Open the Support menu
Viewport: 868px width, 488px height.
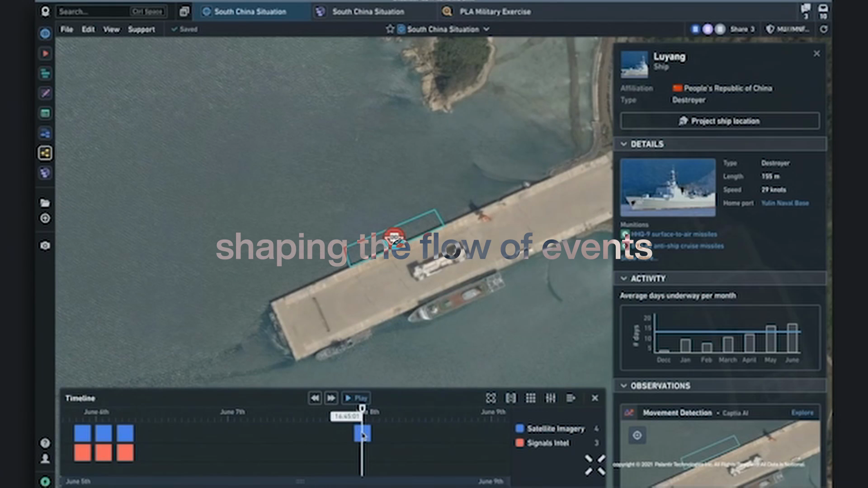click(141, 29)
